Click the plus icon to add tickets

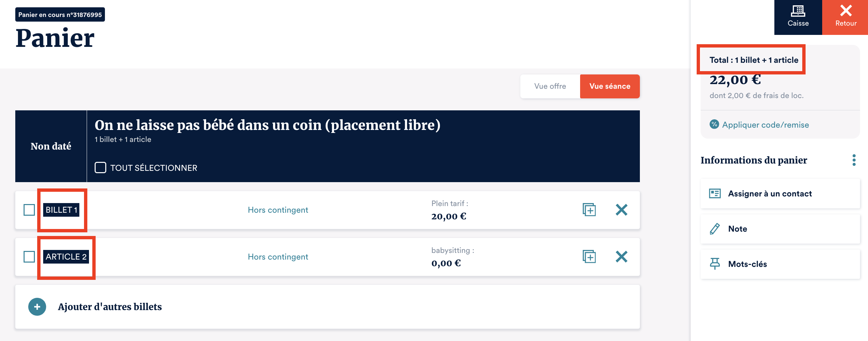pos(37,306)
